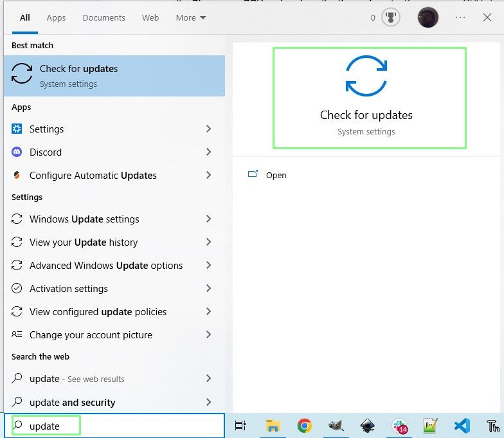This screenshot has width=504, height=438.
Task: Switch to the All tab
Action: click(24, 18)
